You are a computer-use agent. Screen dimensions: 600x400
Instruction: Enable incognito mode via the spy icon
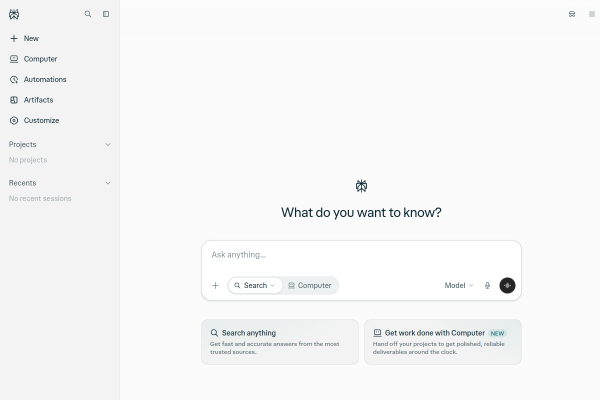[572, 14]
